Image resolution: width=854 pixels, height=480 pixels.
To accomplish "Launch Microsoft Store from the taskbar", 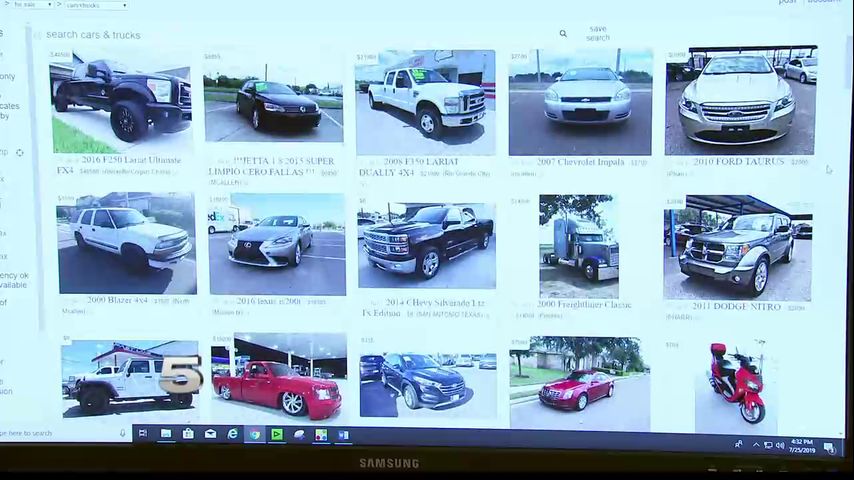I will tap(188, 434).
